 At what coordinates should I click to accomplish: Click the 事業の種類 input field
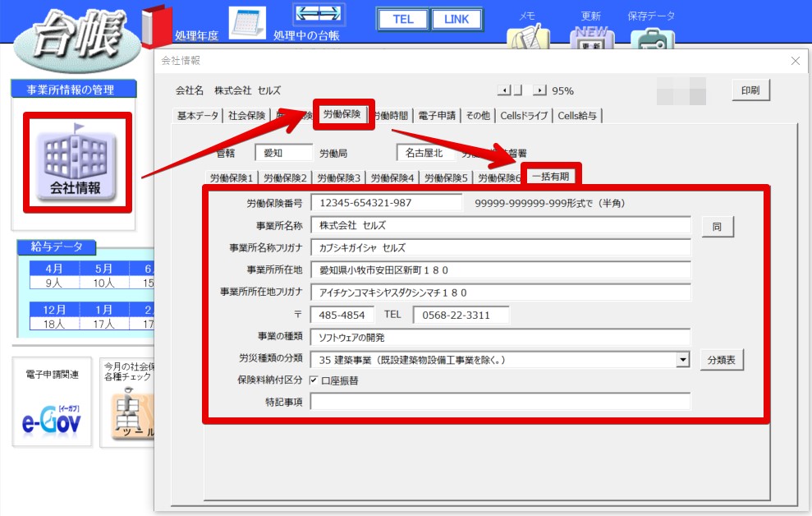(x=500, y=337)
